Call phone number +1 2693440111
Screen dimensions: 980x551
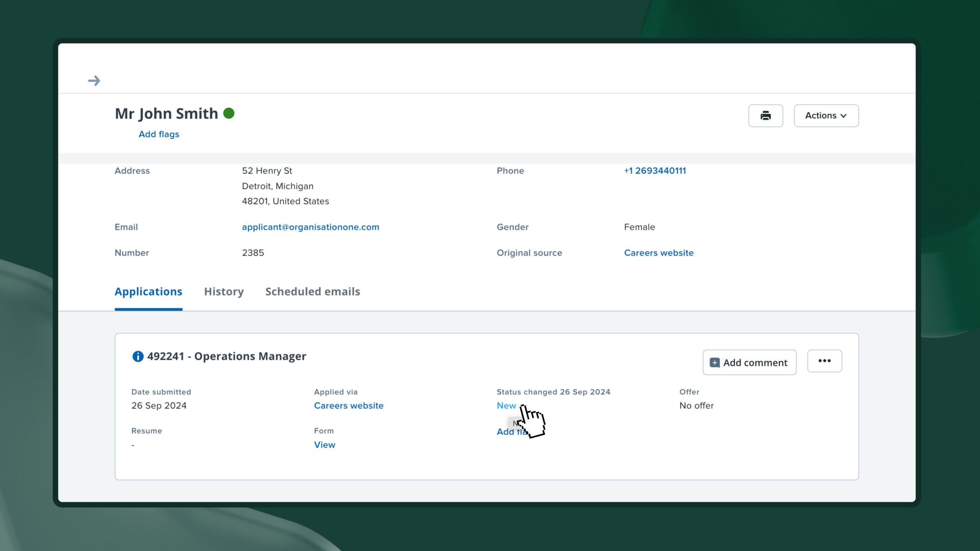pyautogui.click(x=655, y=171)
